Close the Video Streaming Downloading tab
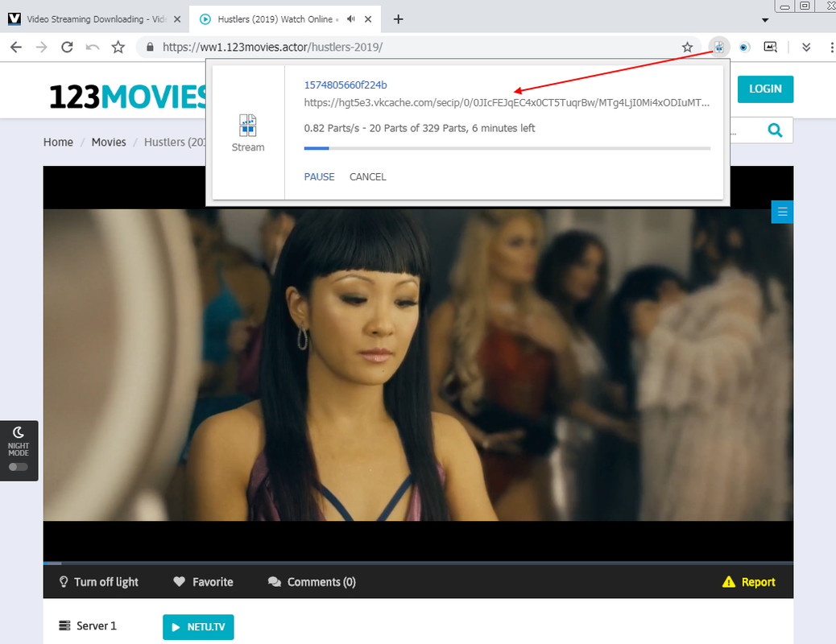 point(177,19)
